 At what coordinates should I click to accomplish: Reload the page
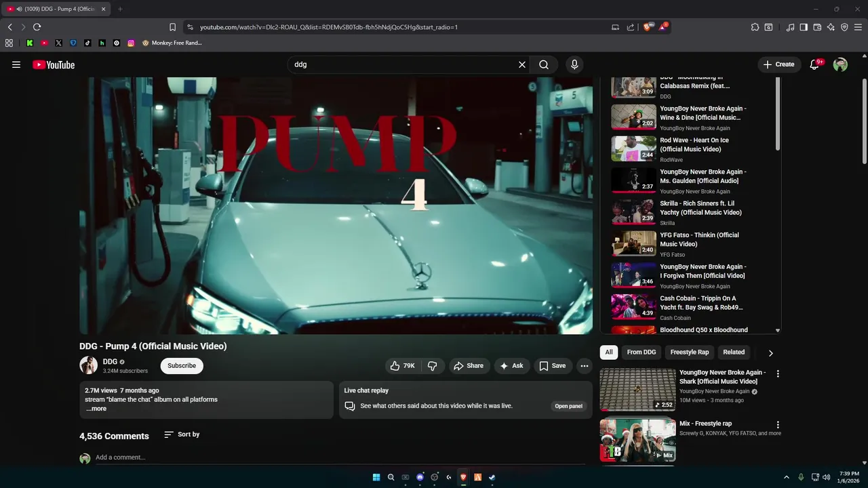click(37, 27)
